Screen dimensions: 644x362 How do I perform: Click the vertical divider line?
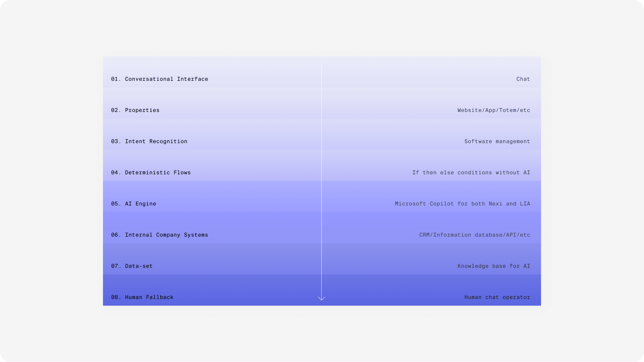[321, 175]
